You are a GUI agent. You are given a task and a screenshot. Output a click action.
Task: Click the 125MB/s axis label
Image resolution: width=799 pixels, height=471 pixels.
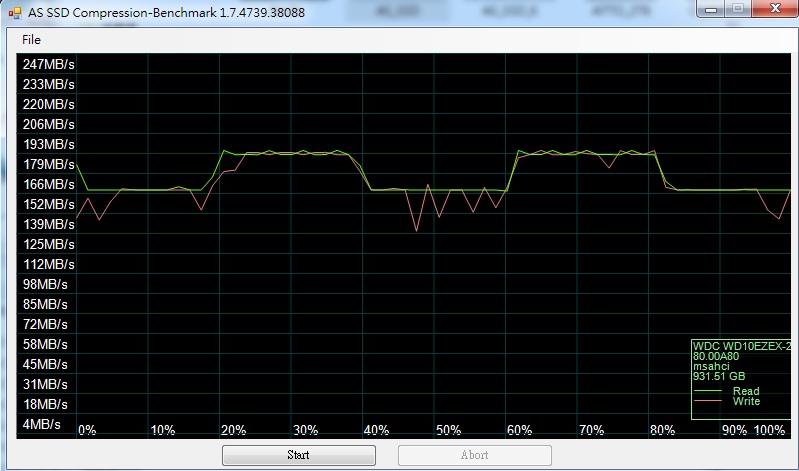coord(48,244)
